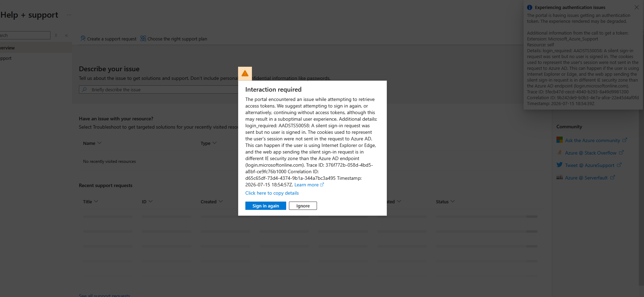Click the Help + support page title
Viewport: 644px width, 297px height.
[x=29, y=15]
